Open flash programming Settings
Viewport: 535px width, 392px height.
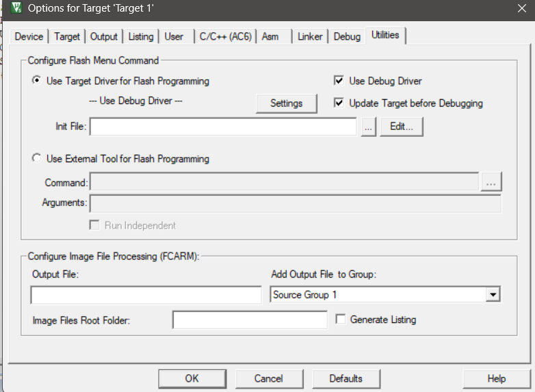pos(286,103)
